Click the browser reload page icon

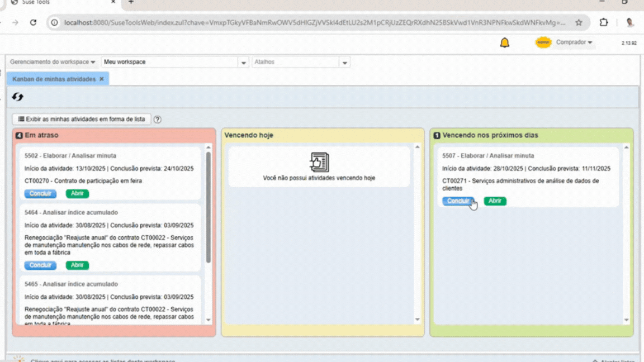point(34,22)
